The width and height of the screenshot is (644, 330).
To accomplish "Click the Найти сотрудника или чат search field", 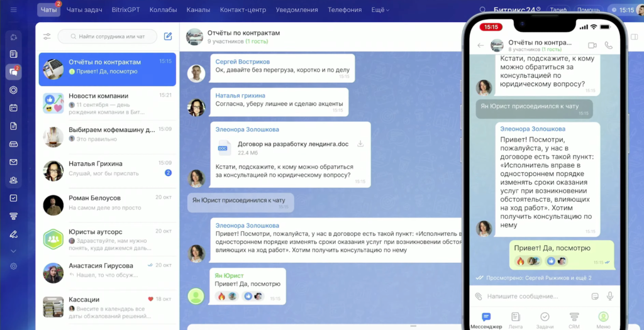I will point(107,36).
